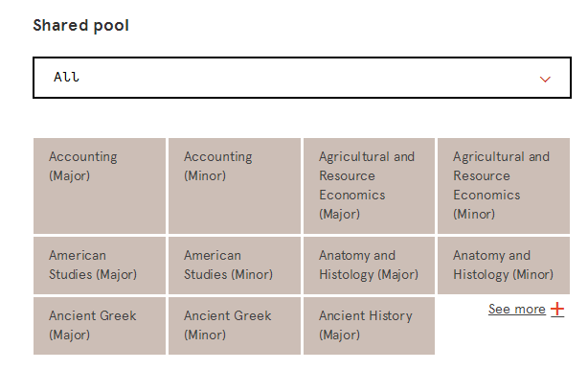
Task: Open Agricultural and Resource Economics (Major)
Action: point(369,186)
